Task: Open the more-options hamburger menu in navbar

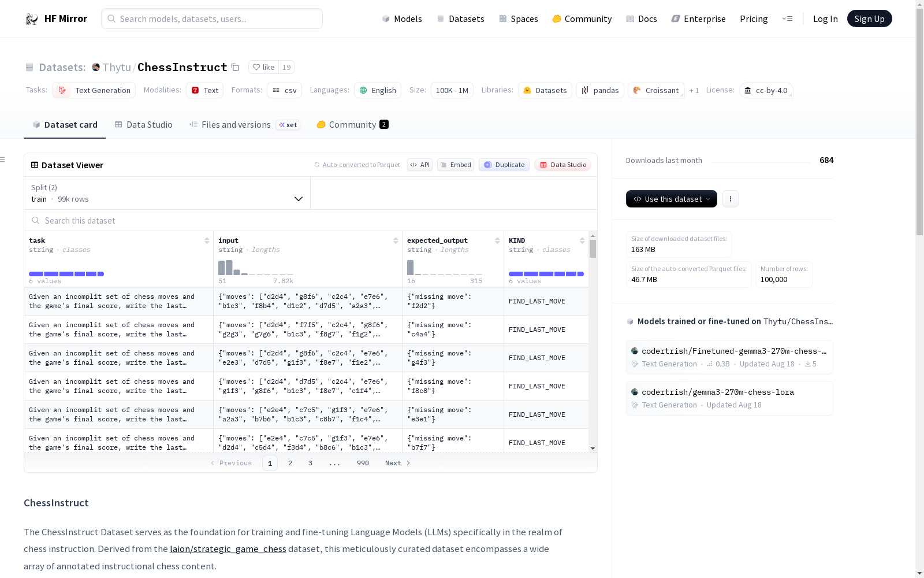Action: [x=787, y=18]
